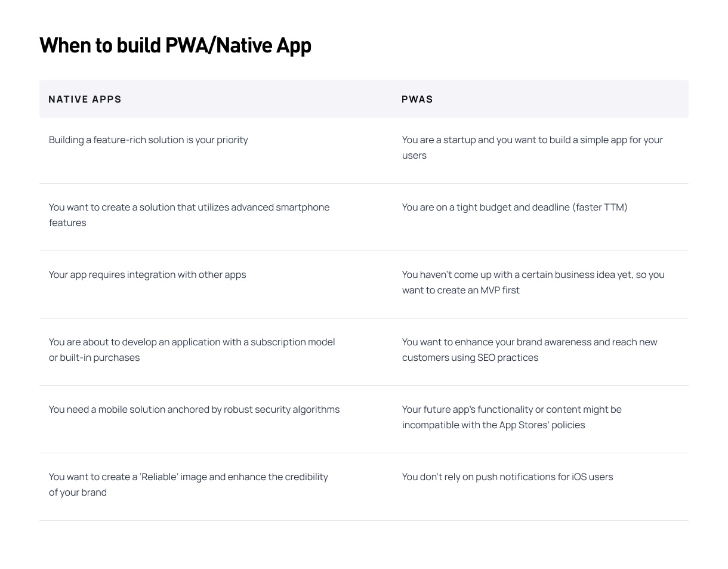Click the 'incompatible with the App Stores' policies' cell
Image resolution: width=728 pixels, height=569 pixels.
tap(511, 417)
